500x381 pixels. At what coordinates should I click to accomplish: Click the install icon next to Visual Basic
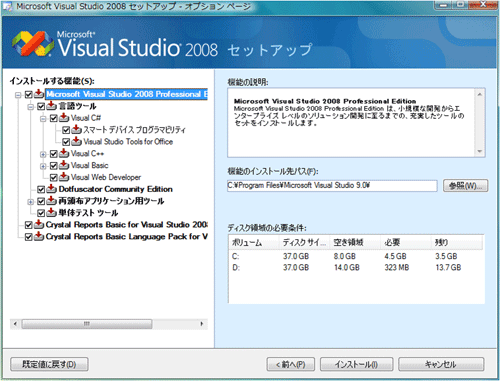(64, 165)
